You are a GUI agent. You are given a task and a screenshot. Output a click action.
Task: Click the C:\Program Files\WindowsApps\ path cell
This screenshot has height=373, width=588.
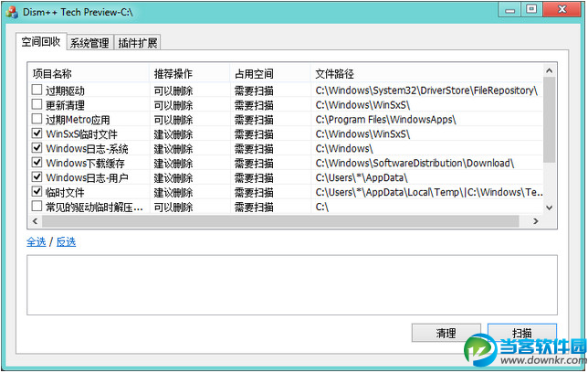386,120
